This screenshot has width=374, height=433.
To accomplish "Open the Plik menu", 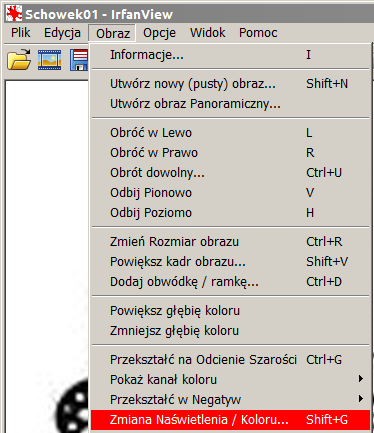I will coord(21,33).
